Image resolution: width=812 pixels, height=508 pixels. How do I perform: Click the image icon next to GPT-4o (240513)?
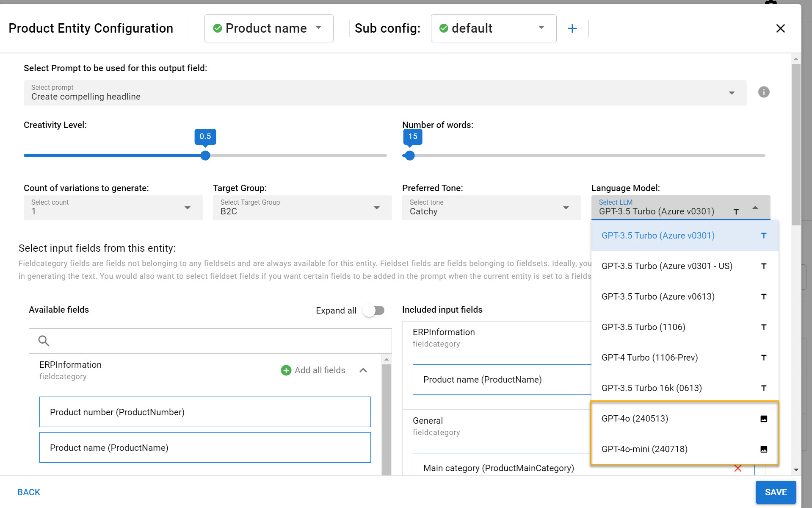click(x=763, y=419)
